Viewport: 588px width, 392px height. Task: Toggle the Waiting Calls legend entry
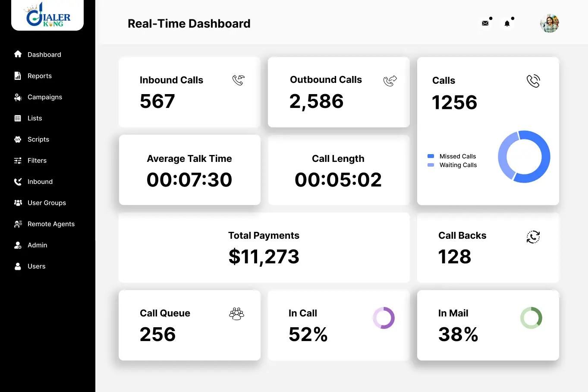pos(452,165)
